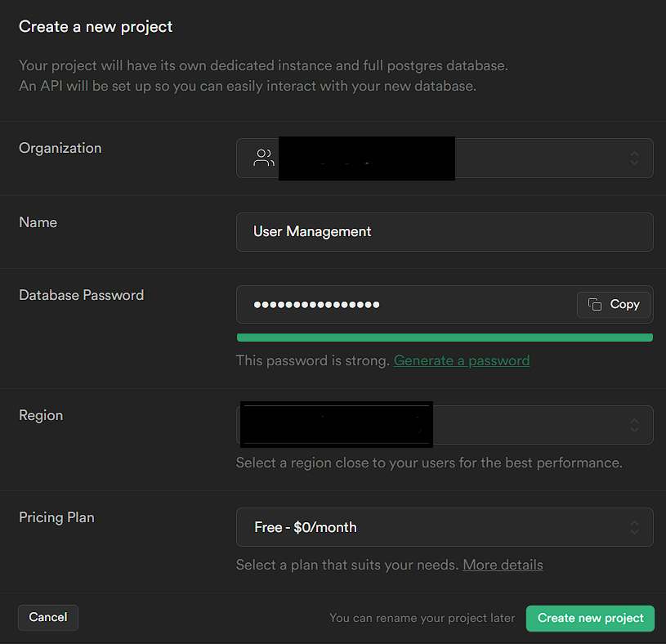Open the Pricing Plan dropdown
666x644 pixels.
coord(445,527)
